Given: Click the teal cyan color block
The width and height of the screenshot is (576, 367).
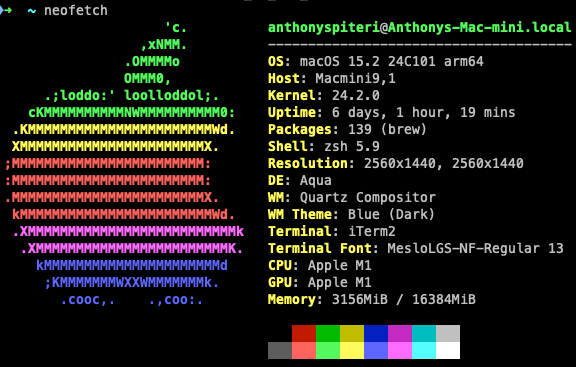Looking at the screenshot, I should coord(424,333).
